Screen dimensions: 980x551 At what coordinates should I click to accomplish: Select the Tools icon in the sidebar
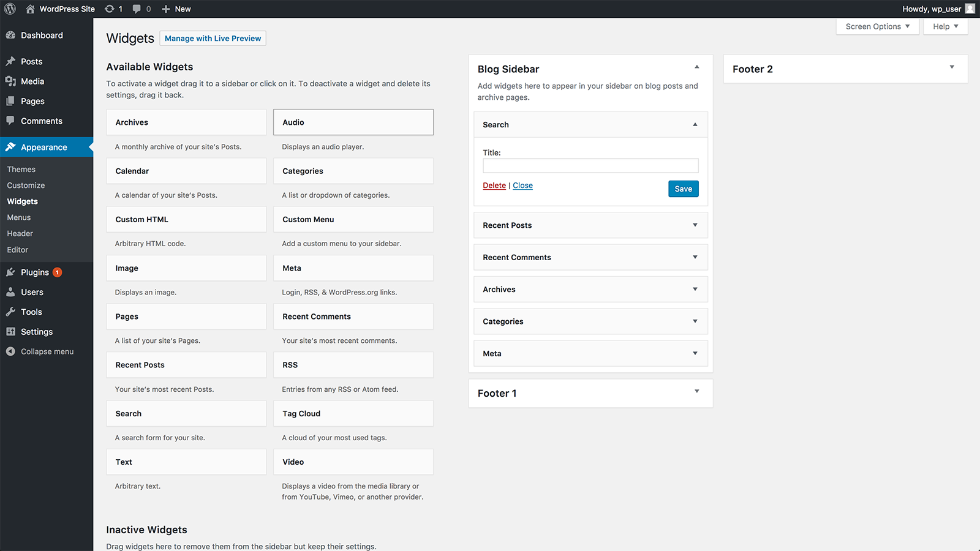point(10,312)
